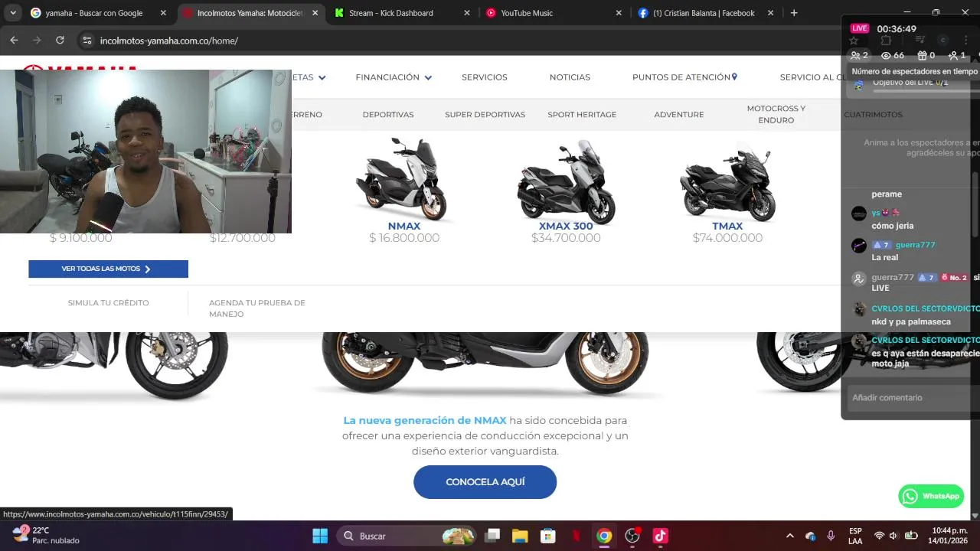Close the Google search tab
This screenshot has width=980, height=551.
(x=163, y=13)
